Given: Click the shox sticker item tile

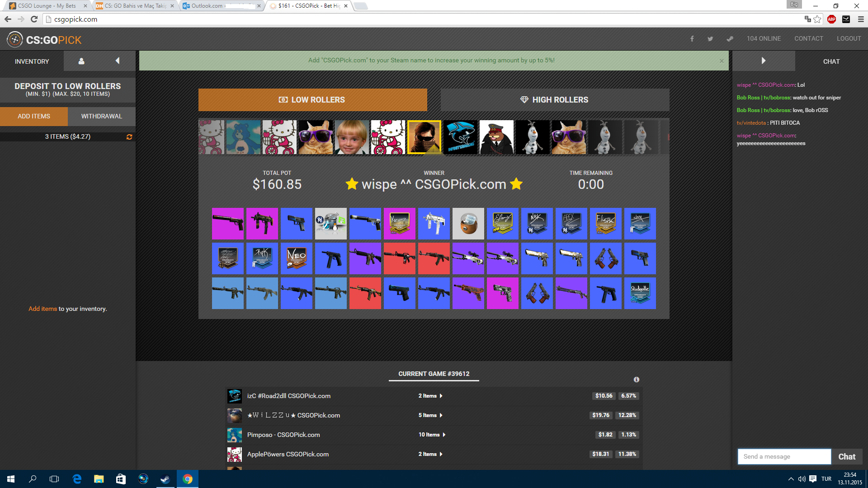Looking at the screenshot, I should tap(640, 224).
